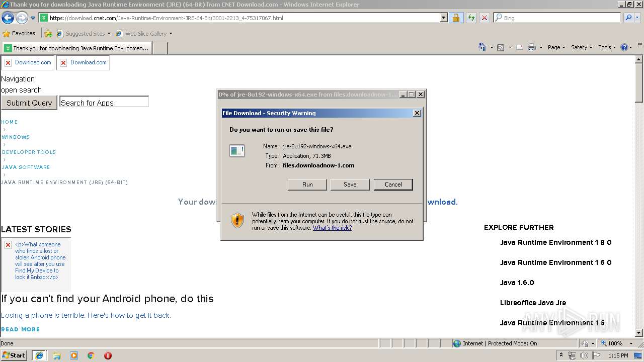Click the system tray volume icon
The image size is (644, 362).
click(x=584, y=355)
